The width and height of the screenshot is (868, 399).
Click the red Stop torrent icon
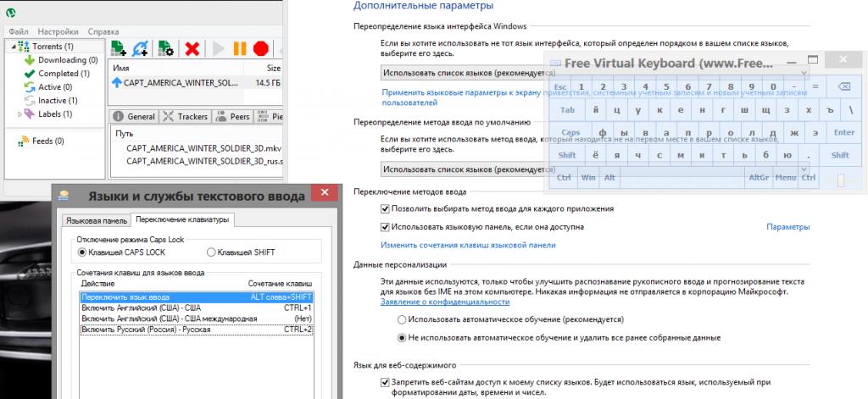[261, 48]
